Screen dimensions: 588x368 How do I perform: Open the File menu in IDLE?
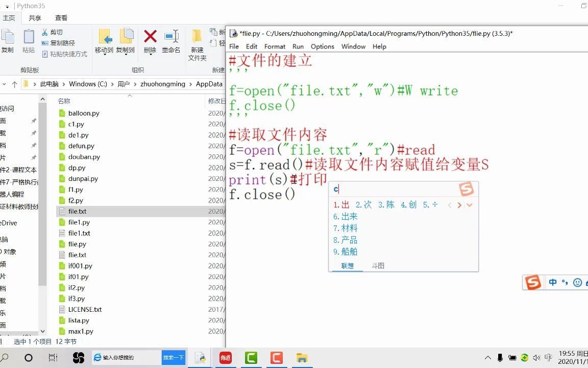tap(234, 46)
